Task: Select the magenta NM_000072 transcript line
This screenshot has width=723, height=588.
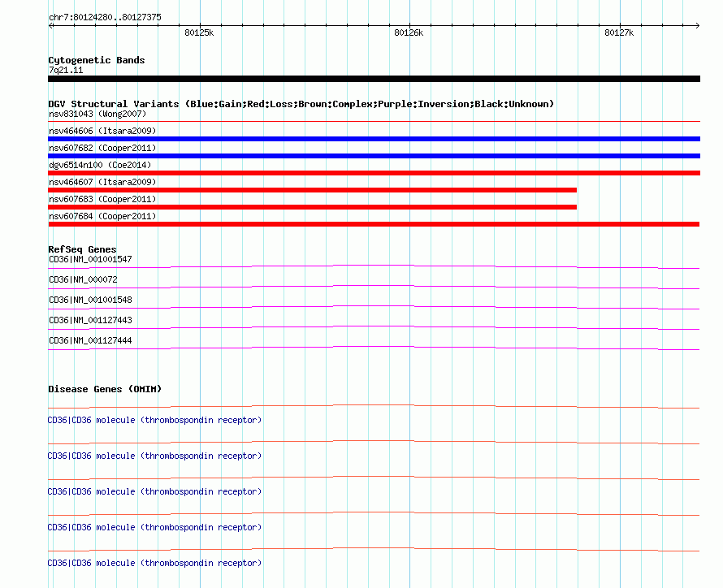Action: (x=374, y=287)
